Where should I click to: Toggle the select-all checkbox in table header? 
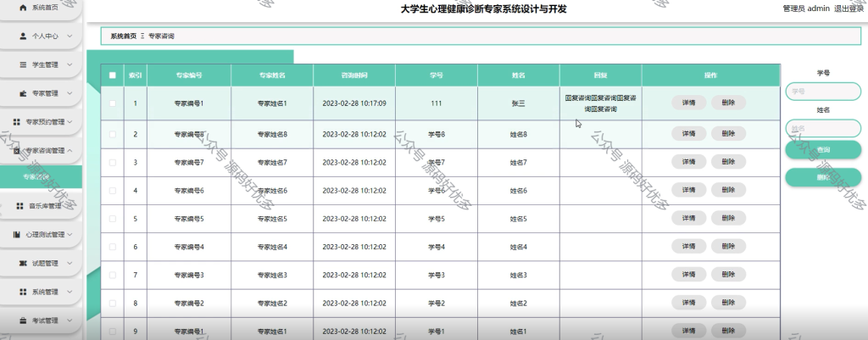pos(113,75)
